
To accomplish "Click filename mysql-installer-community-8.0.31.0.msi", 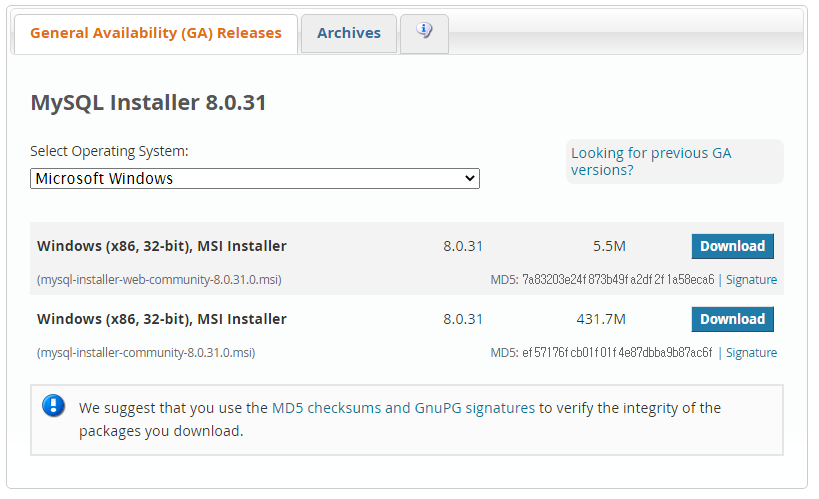I will 146,353.
